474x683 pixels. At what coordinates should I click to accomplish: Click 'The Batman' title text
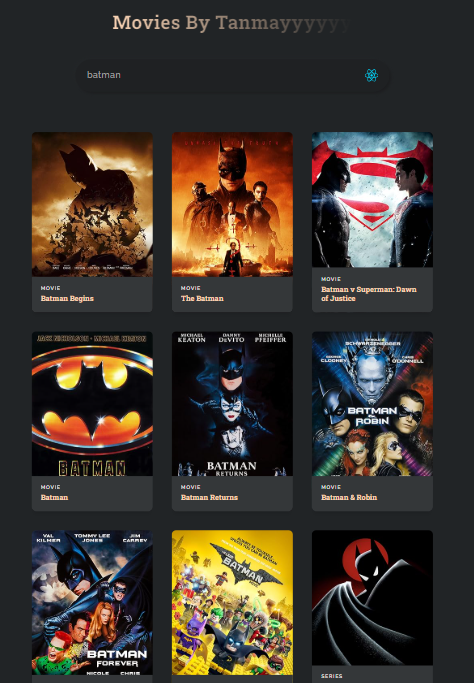[202, 298]
